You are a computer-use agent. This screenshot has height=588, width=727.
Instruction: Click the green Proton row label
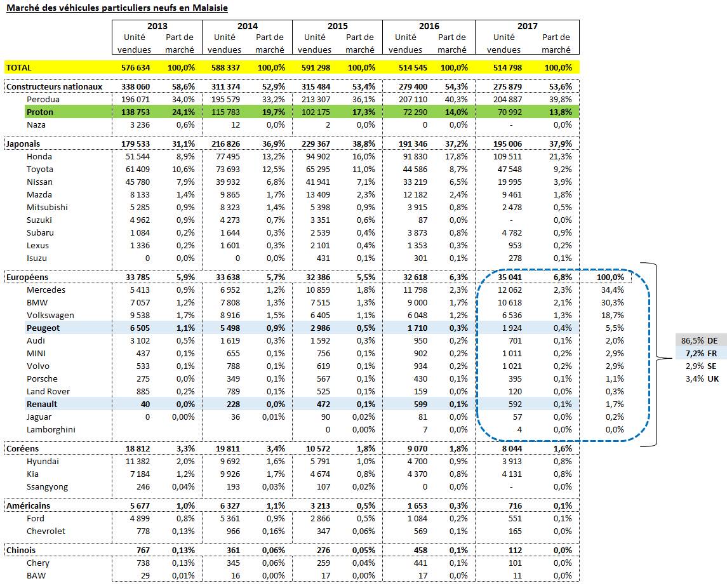pyautogui.click(x=40, y=112)
